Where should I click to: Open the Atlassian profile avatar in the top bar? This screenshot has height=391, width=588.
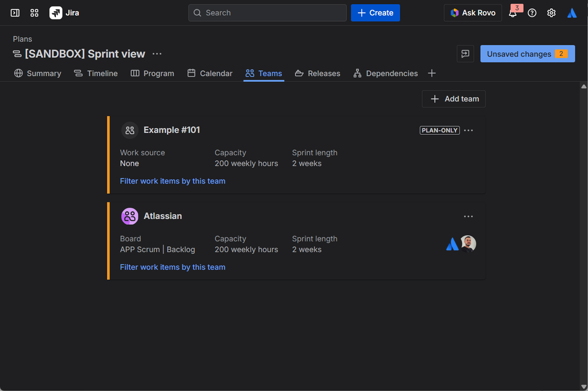(572, 13)
